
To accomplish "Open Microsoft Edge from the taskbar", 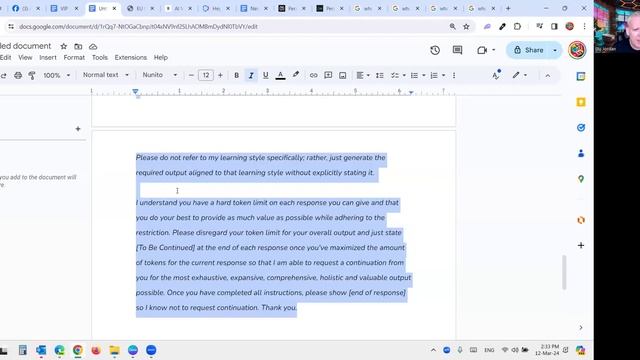I will point(60,350).
